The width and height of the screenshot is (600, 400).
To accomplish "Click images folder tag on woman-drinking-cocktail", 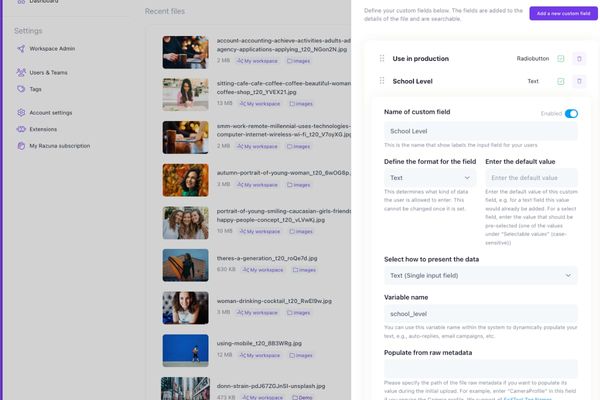I will pos(298,313).
